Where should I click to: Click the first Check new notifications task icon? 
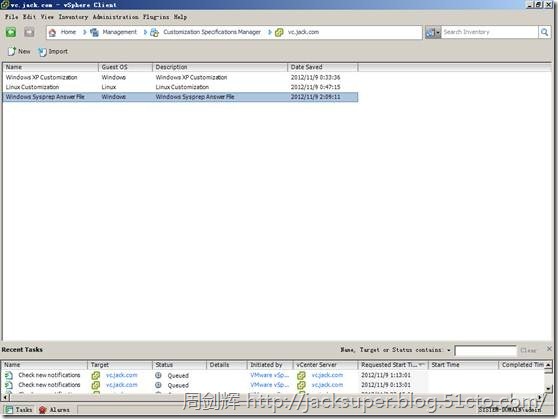[9, 375]
